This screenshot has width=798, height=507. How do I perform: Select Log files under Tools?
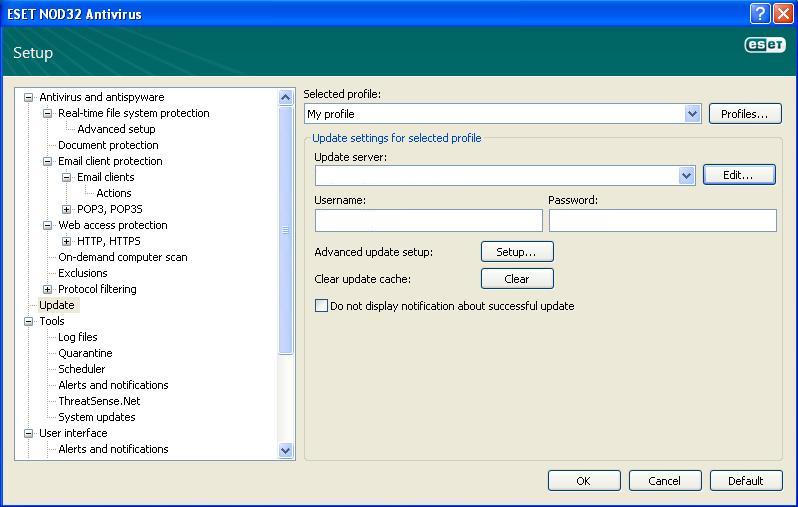point(78,337)
